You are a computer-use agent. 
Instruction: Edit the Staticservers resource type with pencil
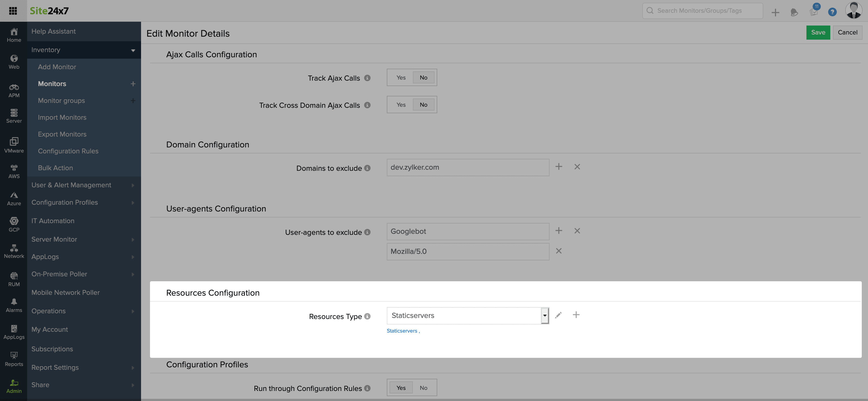[x=558, y=315]
